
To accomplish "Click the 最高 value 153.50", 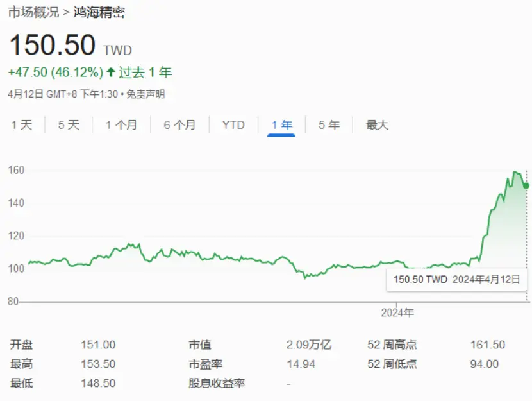I will [x=98, y=364].
